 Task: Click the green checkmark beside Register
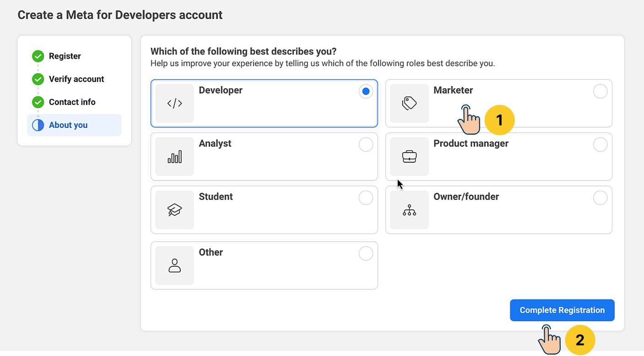click(x=38, y=56)
